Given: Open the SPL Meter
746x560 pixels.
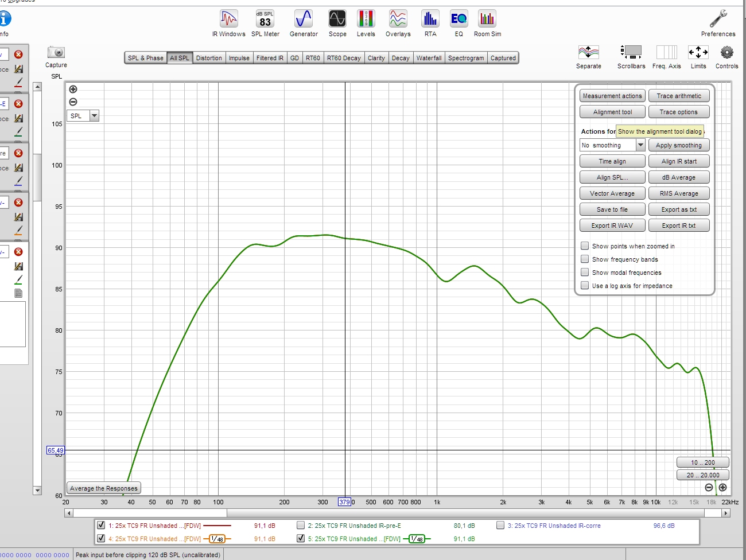Looking at the screenshot, I should coord(265,24).
